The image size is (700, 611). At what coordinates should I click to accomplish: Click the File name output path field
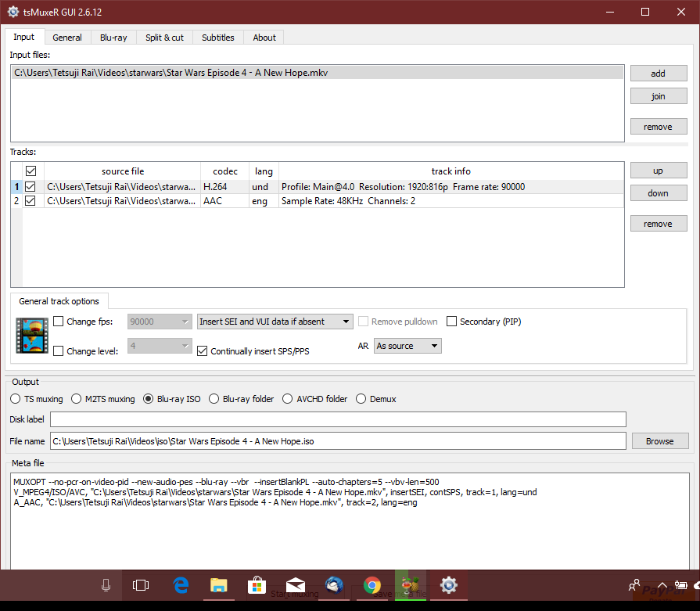point(338,440)
